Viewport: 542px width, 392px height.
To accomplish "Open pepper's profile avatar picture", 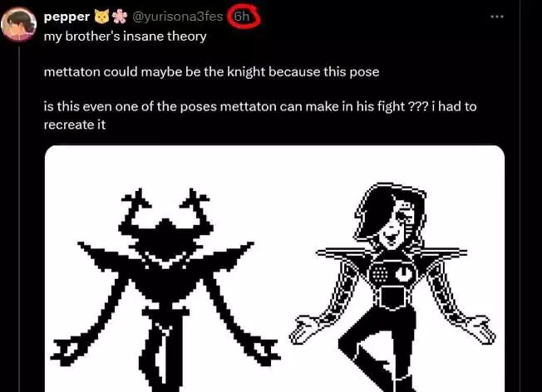I will tap(18, 24).
